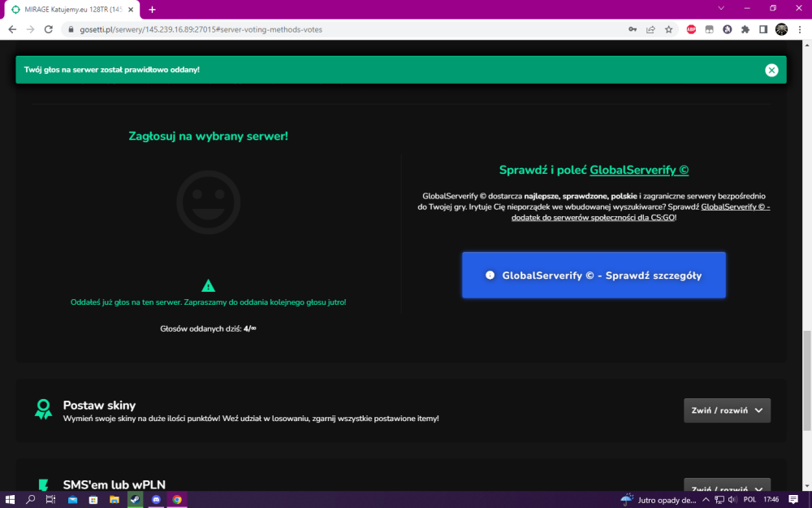Toggle the browser side panel
Image resolution: width=812 pixels, height=508 pixels.
pos(762,29)
